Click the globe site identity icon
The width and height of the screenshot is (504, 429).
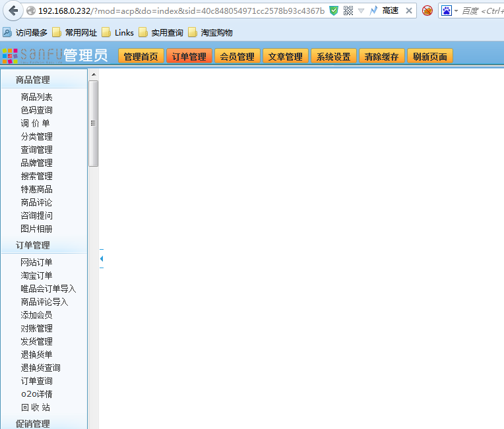[x=31, y=11]
